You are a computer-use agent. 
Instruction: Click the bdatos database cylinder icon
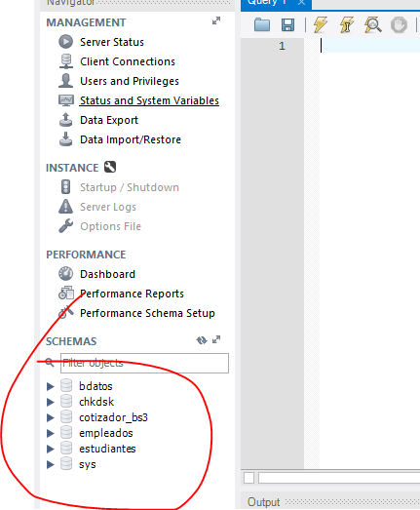pos(66,386)
